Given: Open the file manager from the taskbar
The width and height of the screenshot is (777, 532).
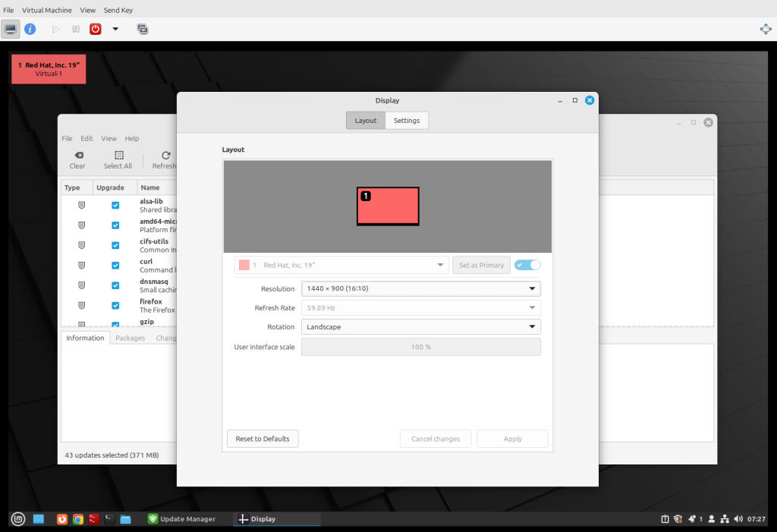Looking at the screenshot, I should click(125, 519).
